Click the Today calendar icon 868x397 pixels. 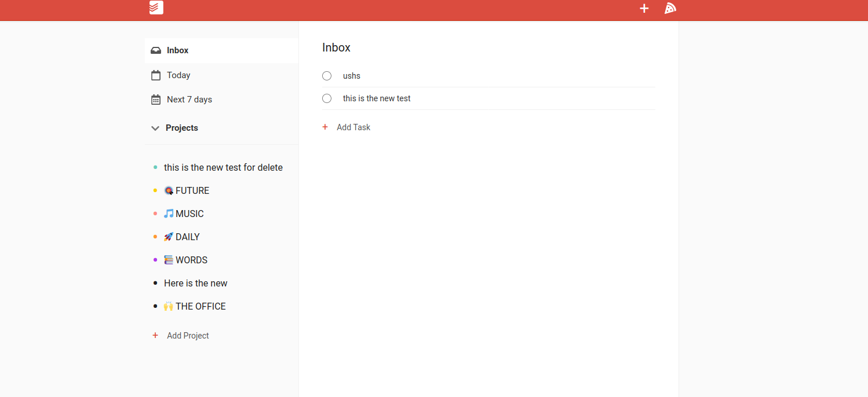pyautogui.click(x=156, y=75)
